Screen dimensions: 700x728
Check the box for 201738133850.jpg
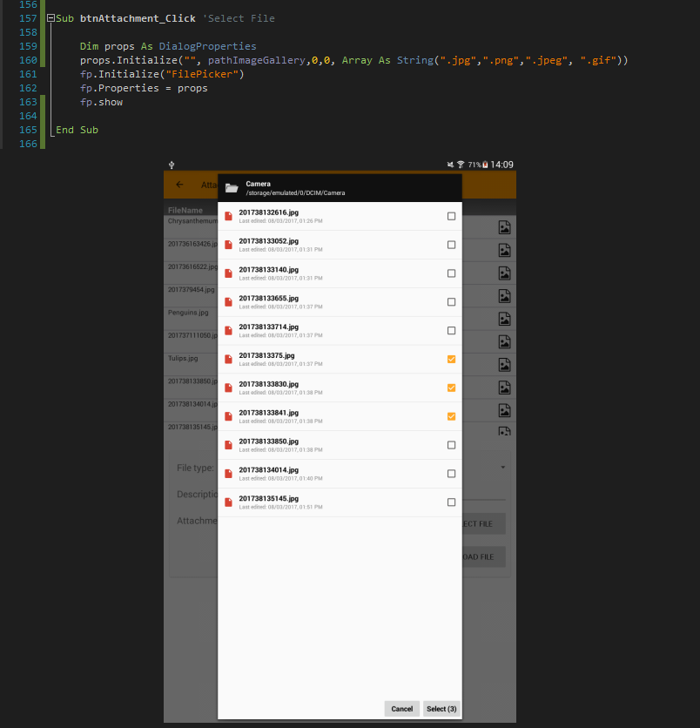pos(451,445)
